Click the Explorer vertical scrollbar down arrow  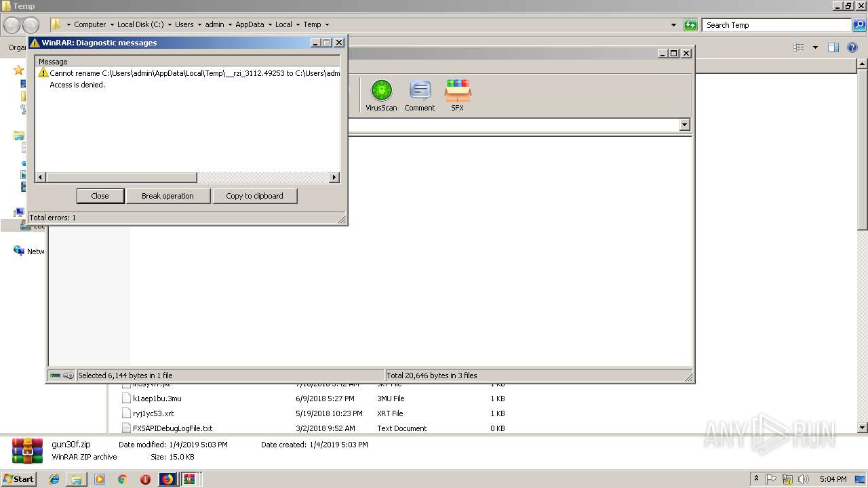862,428
